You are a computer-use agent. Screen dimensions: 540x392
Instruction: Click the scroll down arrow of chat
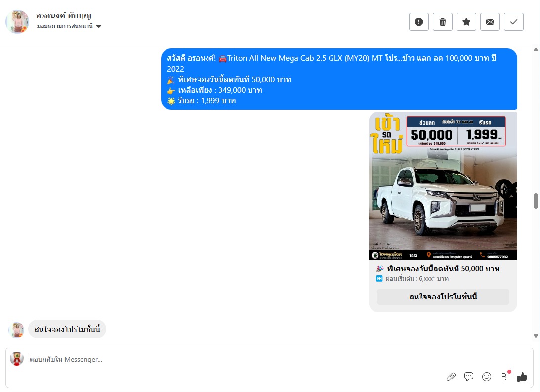click(536, 336)
